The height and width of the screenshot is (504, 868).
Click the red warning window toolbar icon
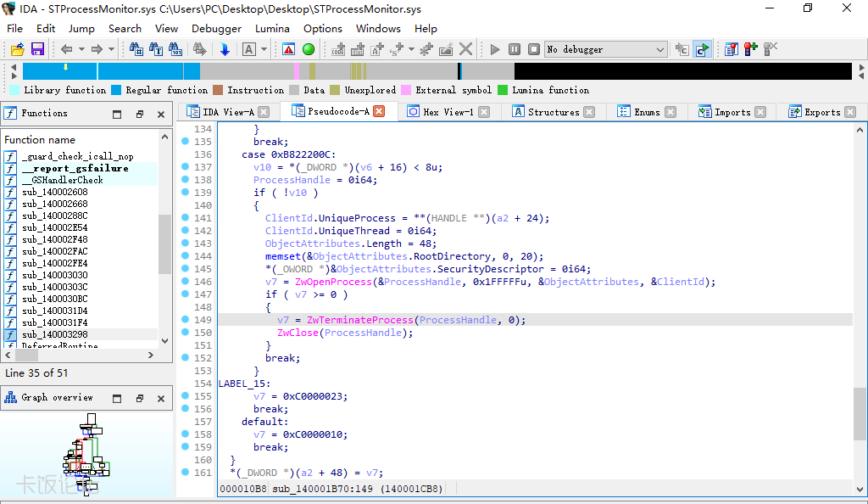pos(288,49)
